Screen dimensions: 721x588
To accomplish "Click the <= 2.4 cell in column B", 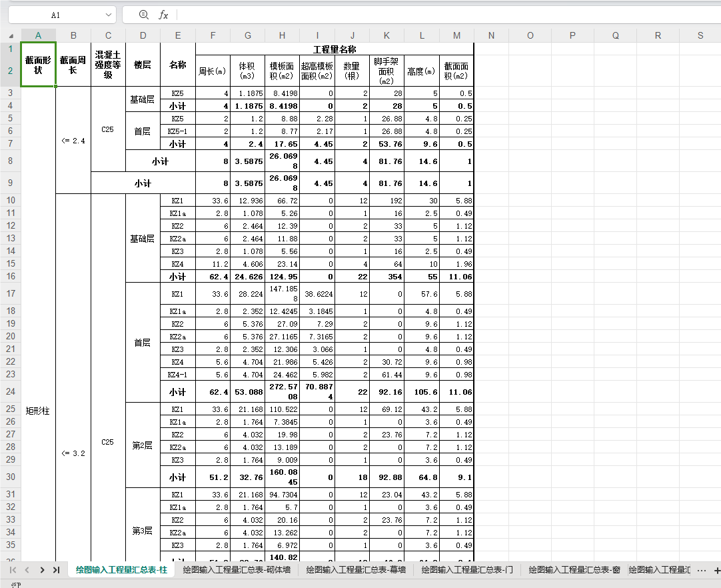I will pyautogui.click(x=73, y=141).
